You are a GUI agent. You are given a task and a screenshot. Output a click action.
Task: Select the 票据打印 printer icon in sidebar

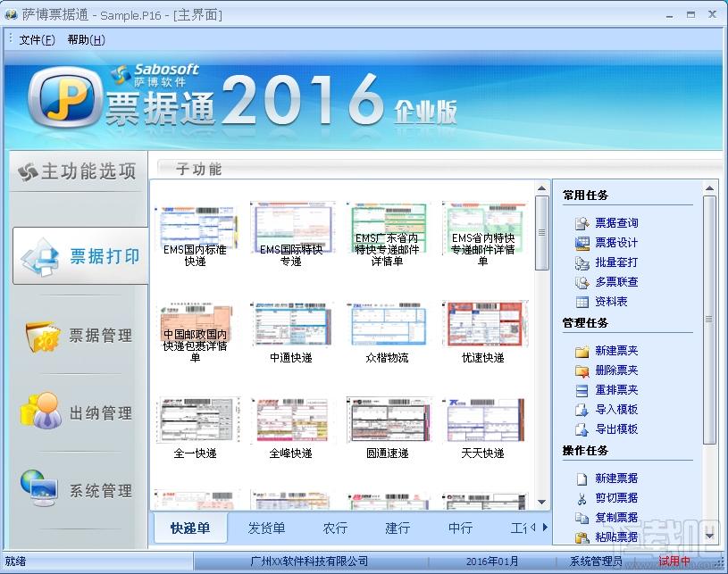point(41,256)
